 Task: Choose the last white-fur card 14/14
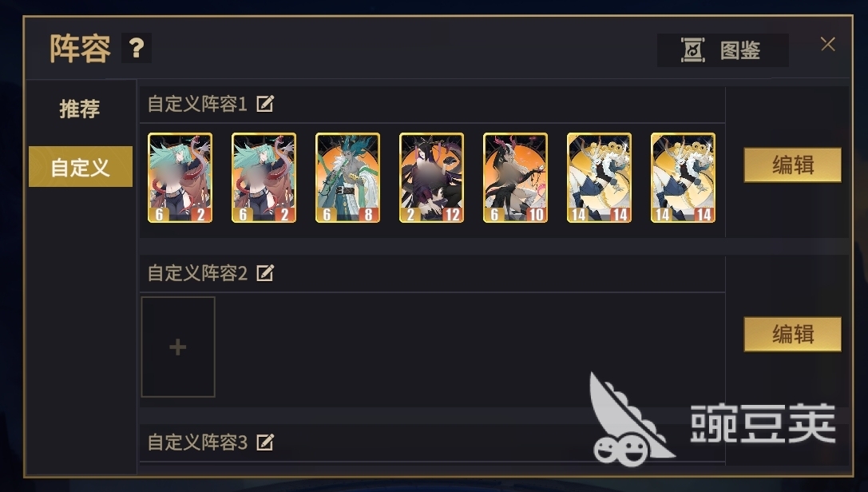point(683,177)
